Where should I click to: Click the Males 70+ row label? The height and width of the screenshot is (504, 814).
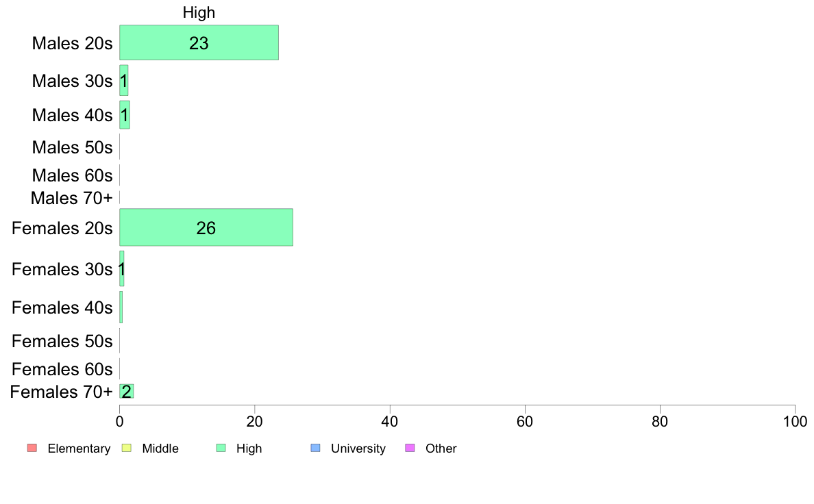(x=72, y=199)
